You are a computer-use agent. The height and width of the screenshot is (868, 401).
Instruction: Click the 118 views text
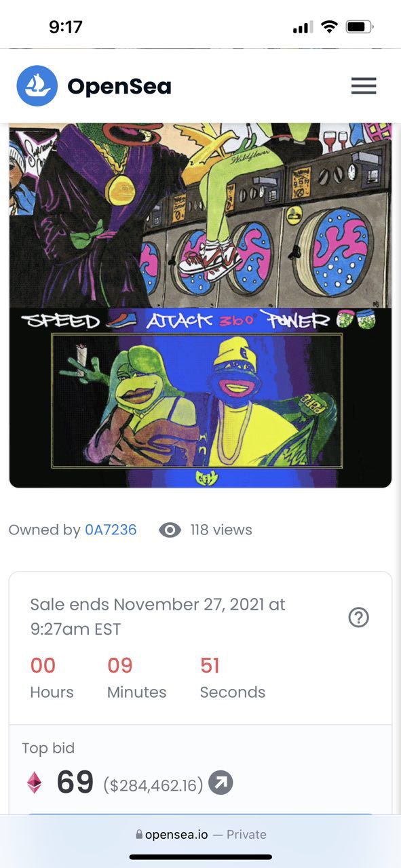221,530
